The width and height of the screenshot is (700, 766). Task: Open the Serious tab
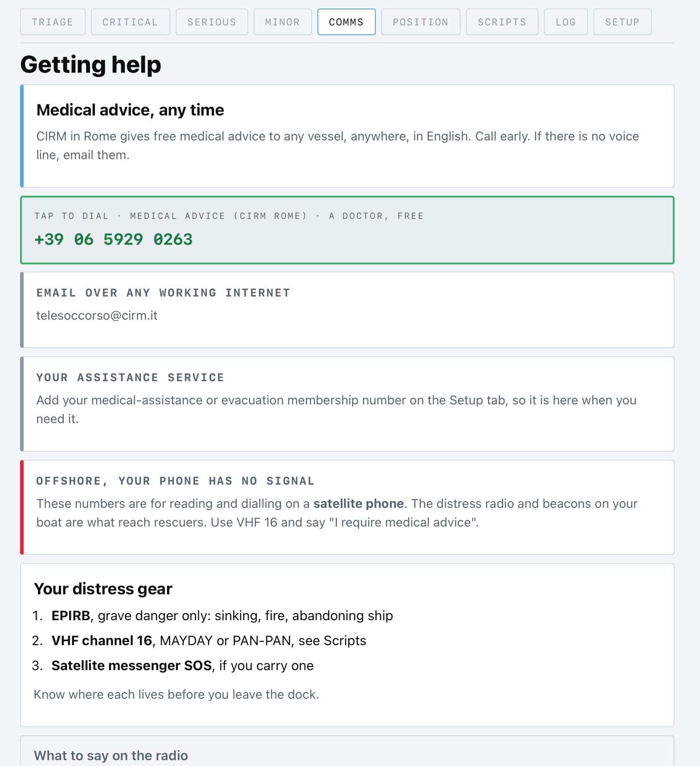click(x=212, y=22)
